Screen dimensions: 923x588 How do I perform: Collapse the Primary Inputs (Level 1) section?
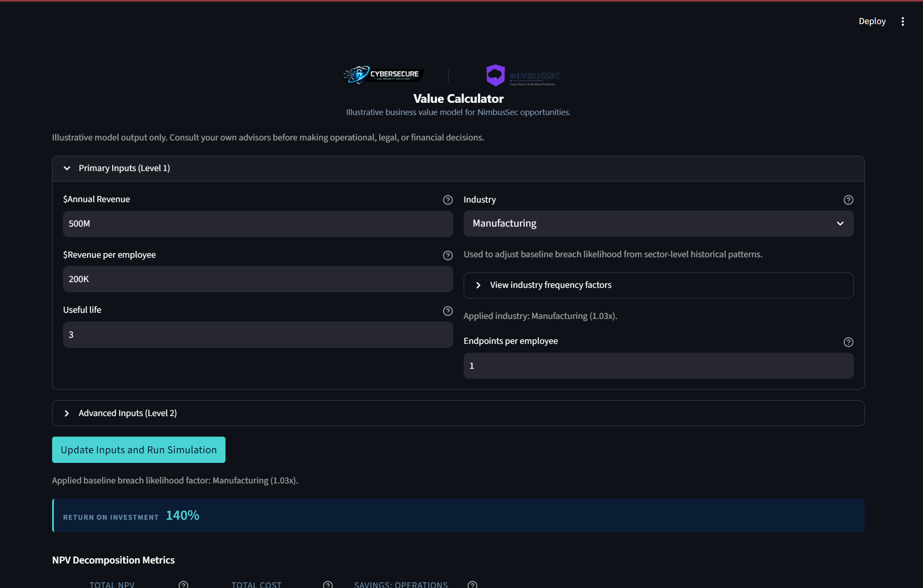pos(458,168)
